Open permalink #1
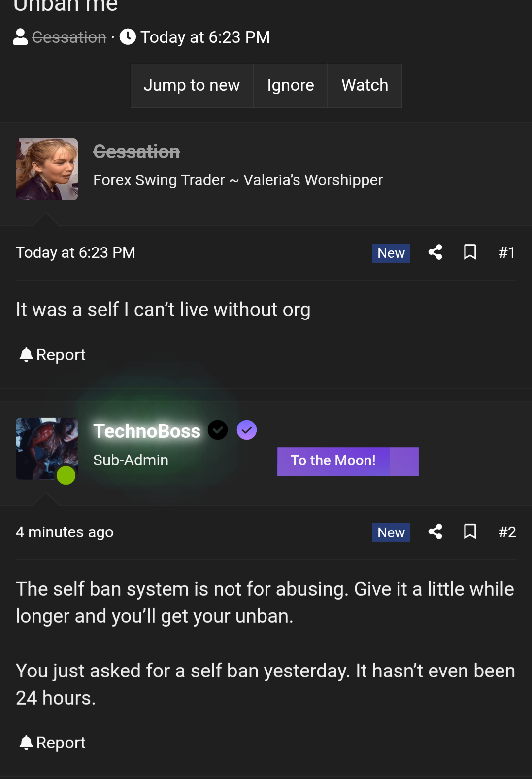 507,253
